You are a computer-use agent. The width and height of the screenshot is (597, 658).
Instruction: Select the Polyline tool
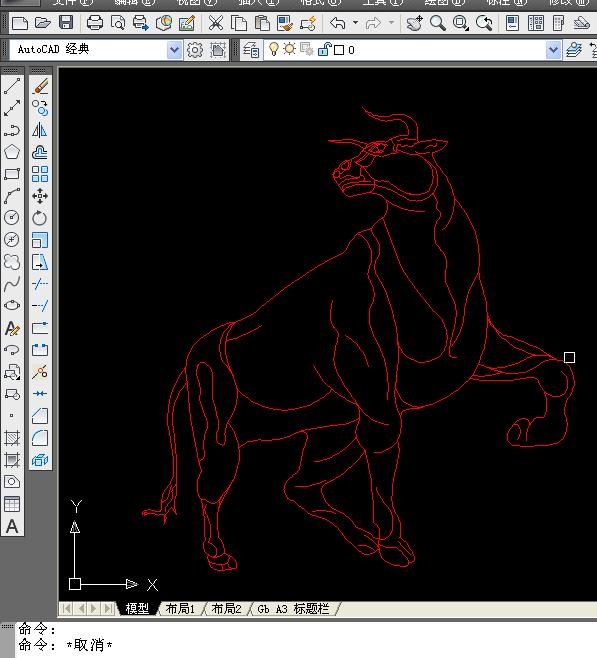click(x=12, y=130)
